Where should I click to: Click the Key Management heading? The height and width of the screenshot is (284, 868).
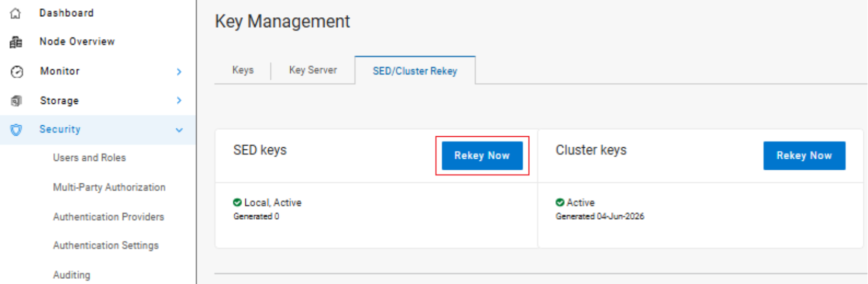coord(282,21)
